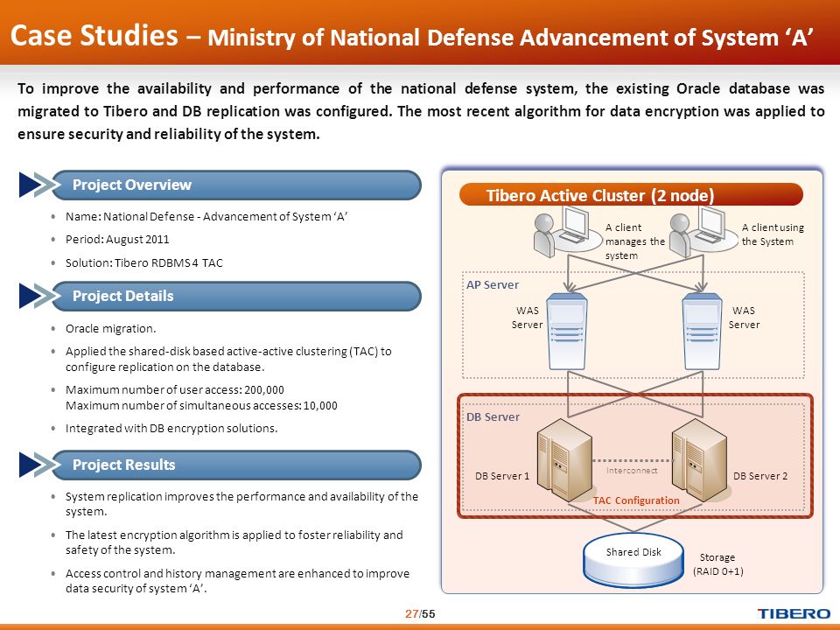This screenshot has height=630, width=840.
Task: Click the intro paragraph about Oracle migration
Action: point(421,111)
